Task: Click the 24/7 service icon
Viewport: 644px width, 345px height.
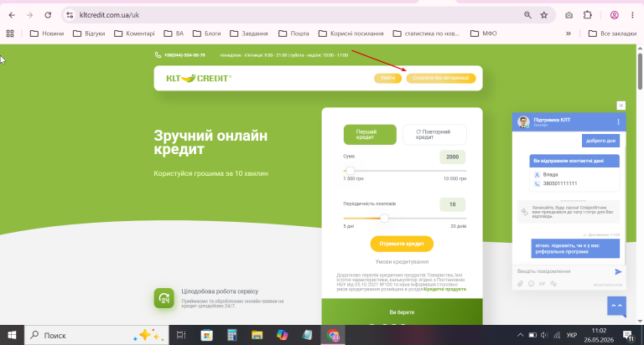Action: [164, 298]
